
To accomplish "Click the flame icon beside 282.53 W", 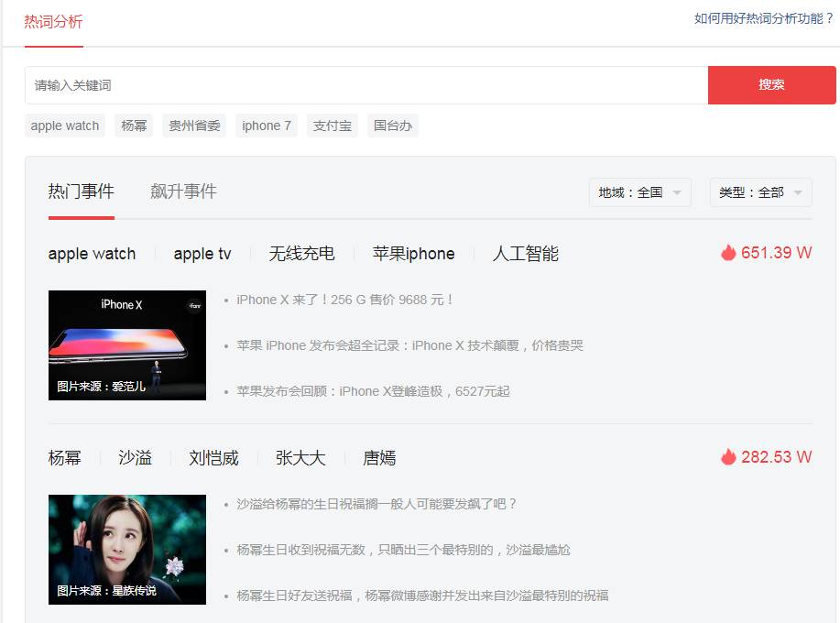I will coord(728,457).
